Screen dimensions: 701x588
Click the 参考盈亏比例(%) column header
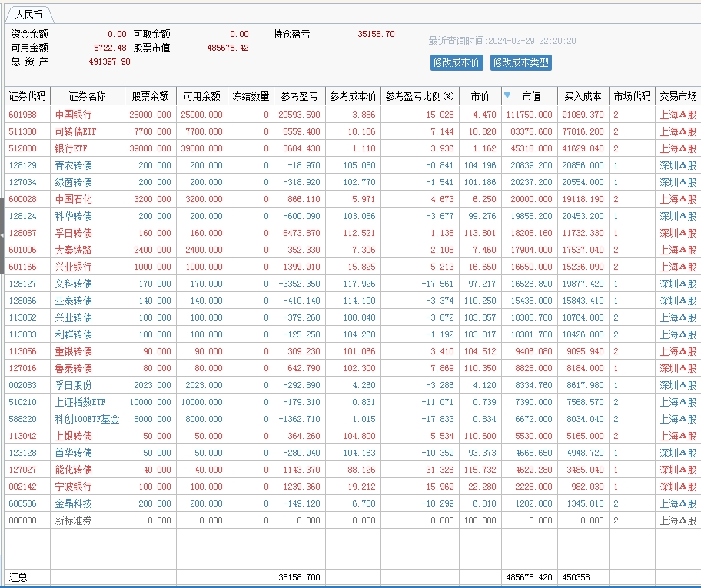(420, 96)
